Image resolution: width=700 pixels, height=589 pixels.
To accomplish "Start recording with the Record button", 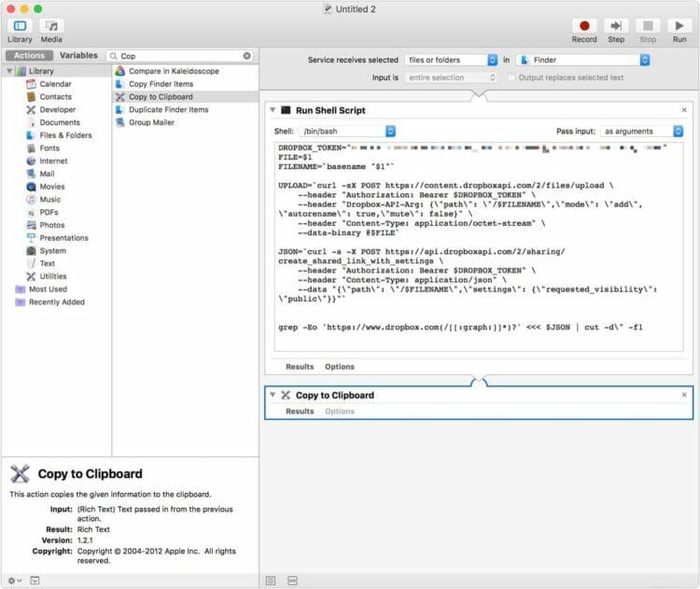I will coord(584,26).
